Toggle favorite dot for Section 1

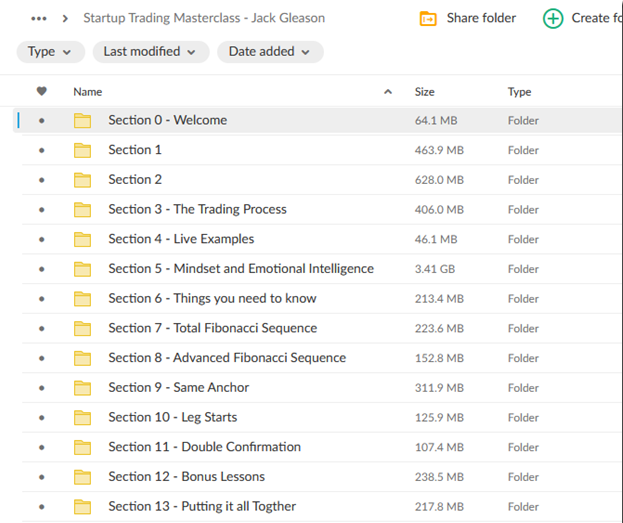pos(41,151)
